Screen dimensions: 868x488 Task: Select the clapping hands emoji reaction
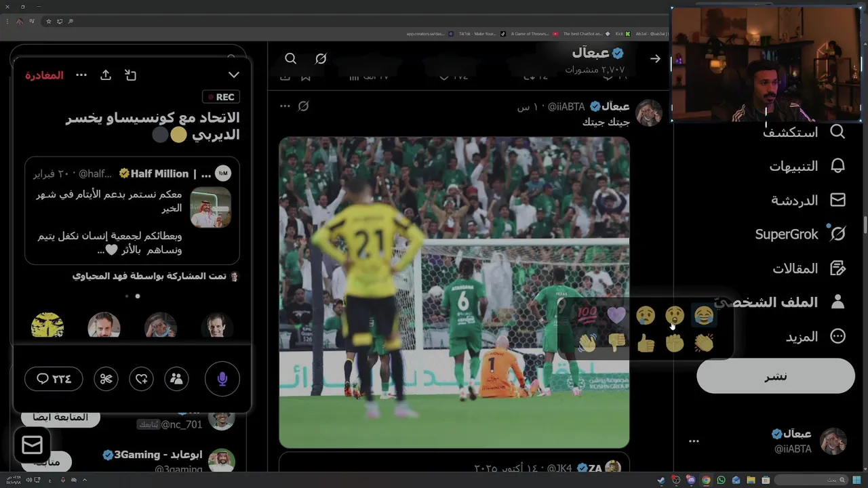coord(704,343)
